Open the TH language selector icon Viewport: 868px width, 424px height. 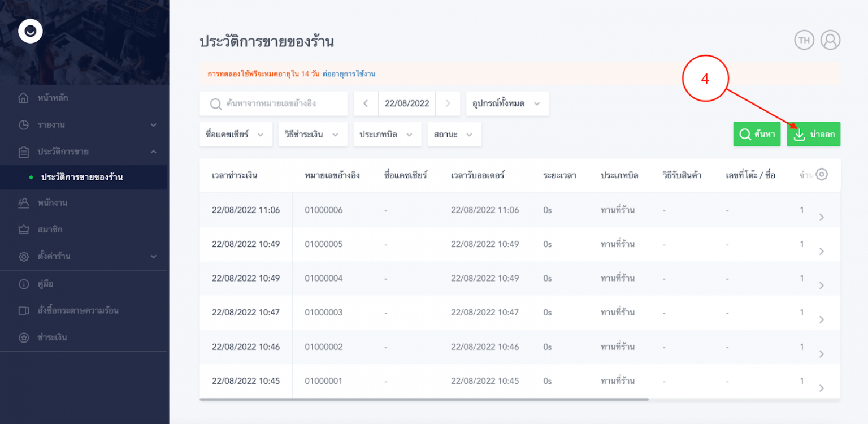click(x=804, y=40)
